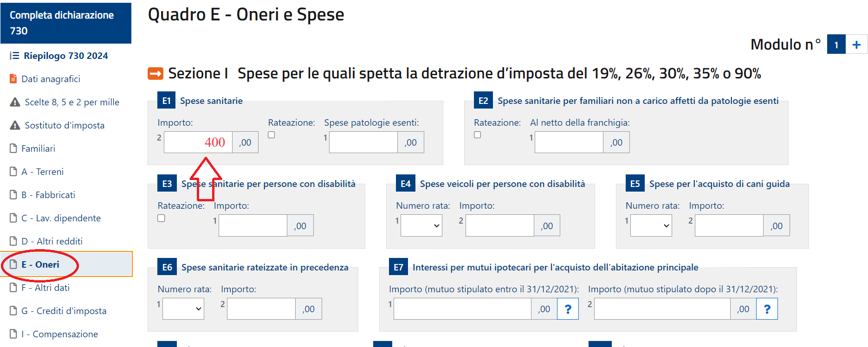Viewport: 868px width, 347px height.
Task: Click the Dati anagrafici document icon
Action: point(13,79)
